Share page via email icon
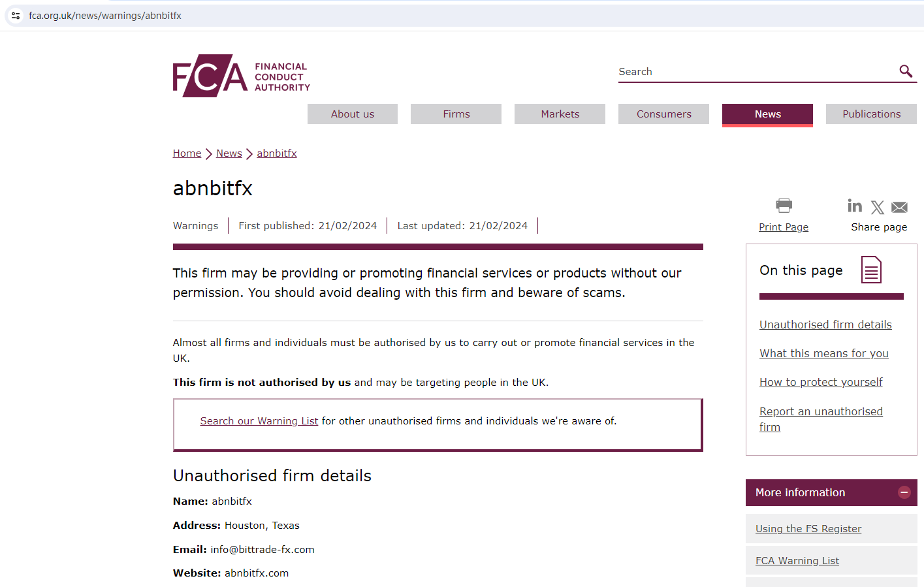The height and width of the screenshot is (587, 924). 899,208
